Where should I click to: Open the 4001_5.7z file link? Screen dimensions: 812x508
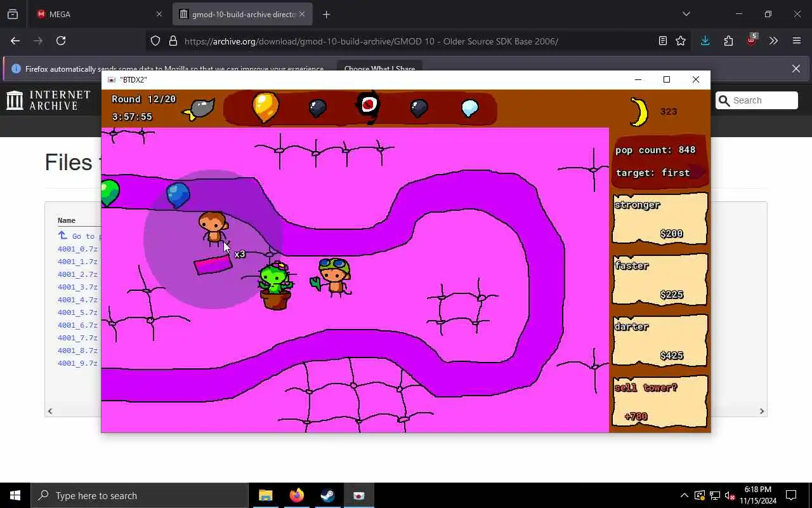coord(77,312)
